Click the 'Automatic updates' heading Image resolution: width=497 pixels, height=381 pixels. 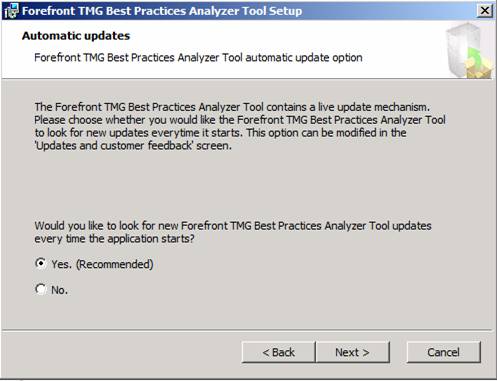(76, 36)
